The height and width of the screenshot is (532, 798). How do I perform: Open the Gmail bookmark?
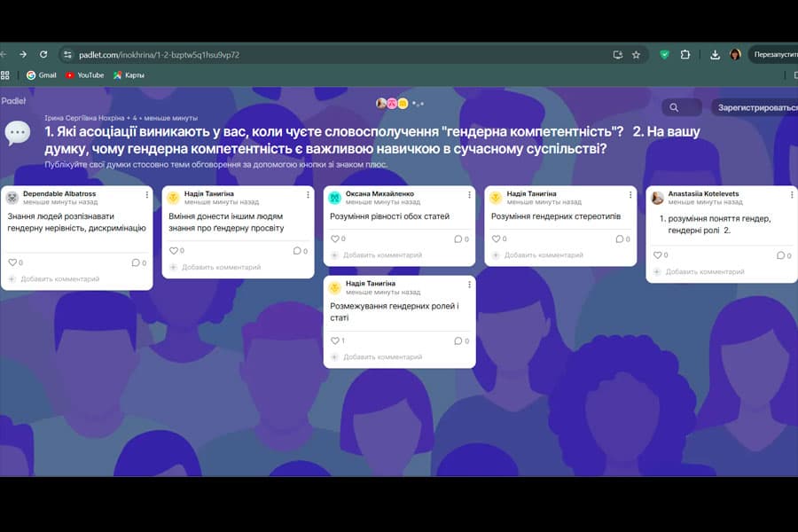pyautogui.click(x=41, y=75)
